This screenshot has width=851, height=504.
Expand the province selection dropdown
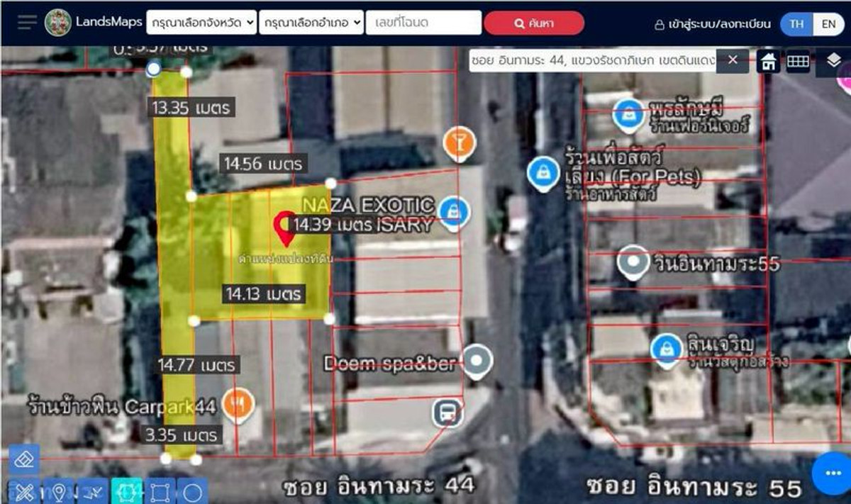point(201,23)
